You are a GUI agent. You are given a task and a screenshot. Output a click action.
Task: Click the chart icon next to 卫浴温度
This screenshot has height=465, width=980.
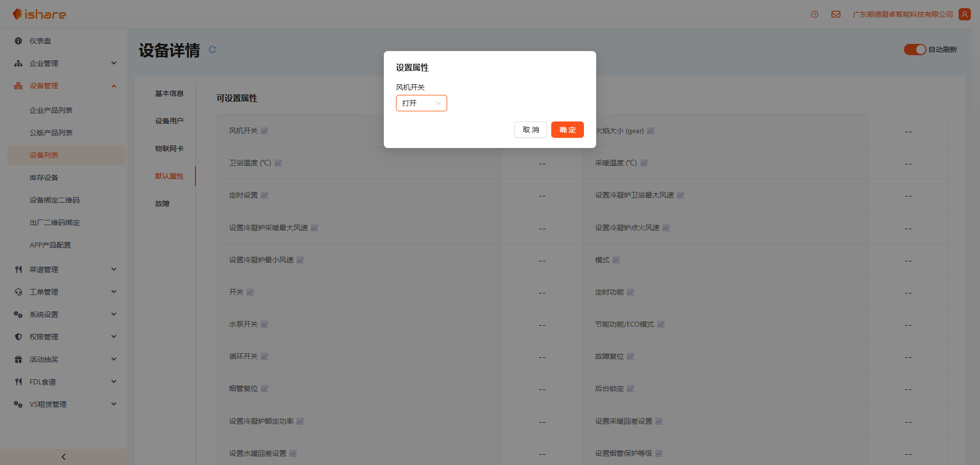point(278,163)
